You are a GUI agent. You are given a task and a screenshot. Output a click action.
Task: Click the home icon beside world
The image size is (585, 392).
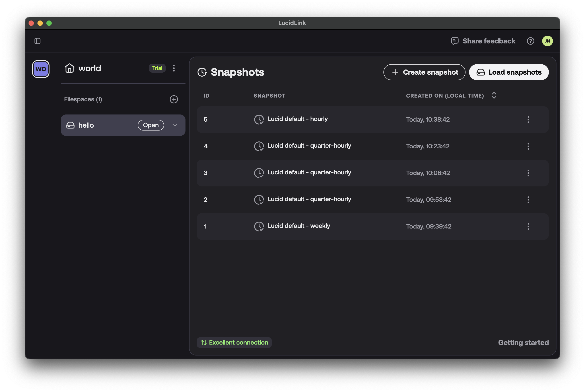[69, 68]
